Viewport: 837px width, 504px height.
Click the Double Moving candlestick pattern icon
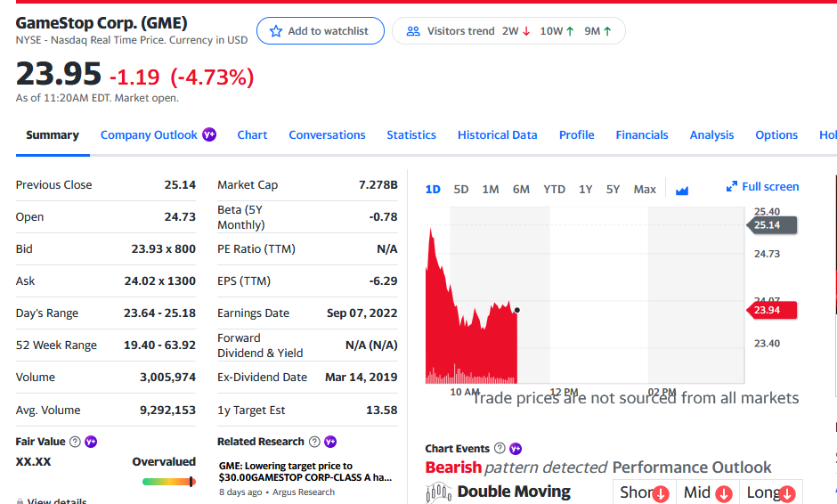coord(439,492)
